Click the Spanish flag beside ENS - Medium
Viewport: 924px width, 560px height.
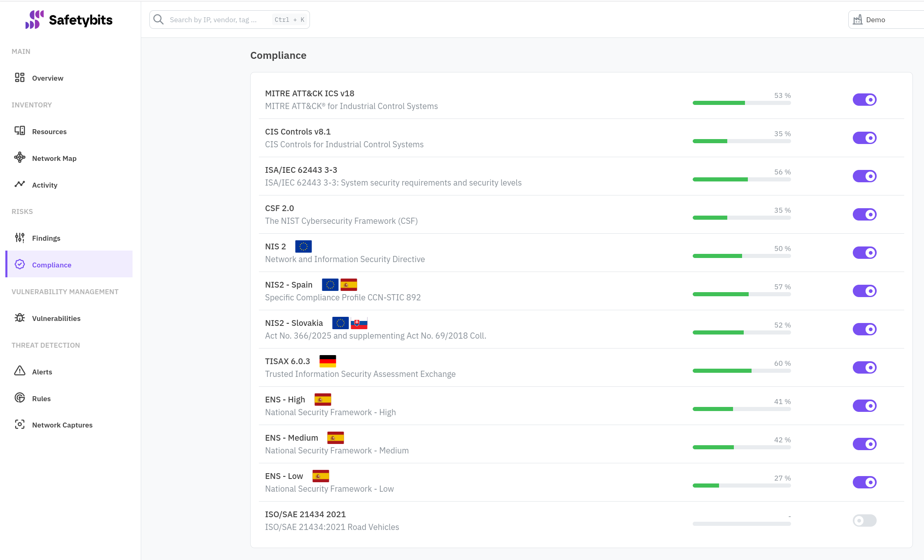point(335,438)
